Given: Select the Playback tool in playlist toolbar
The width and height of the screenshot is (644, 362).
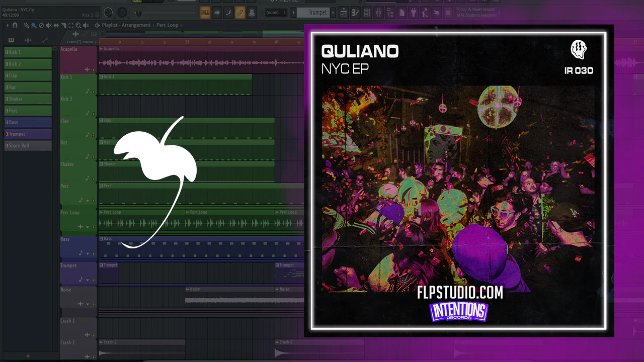Looking at the screenshot, I should [x=86, y=25].
